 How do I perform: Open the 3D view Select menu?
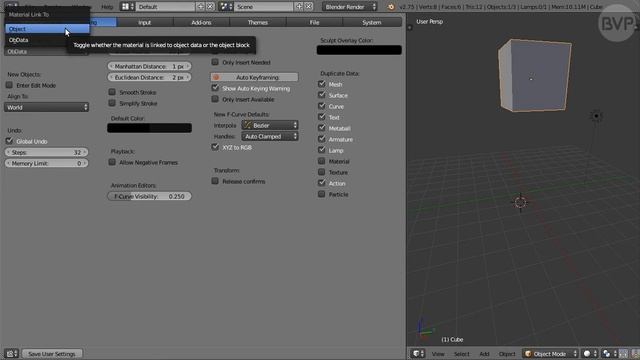pos(462,354)
